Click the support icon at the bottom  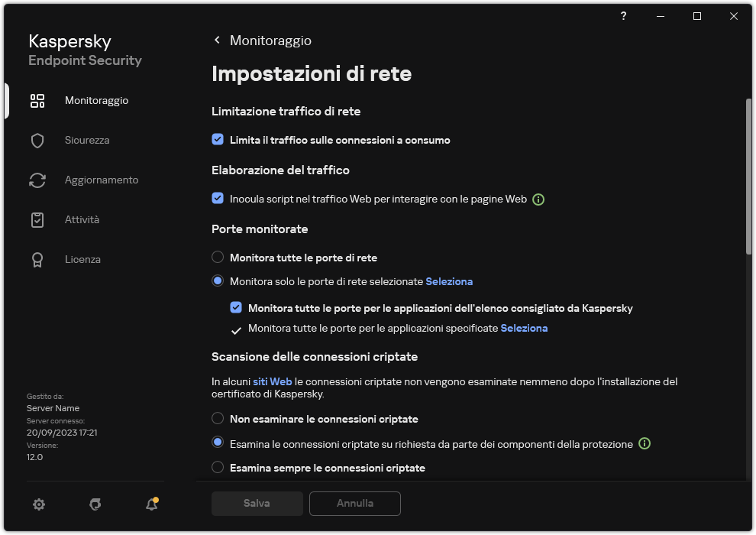95,504
